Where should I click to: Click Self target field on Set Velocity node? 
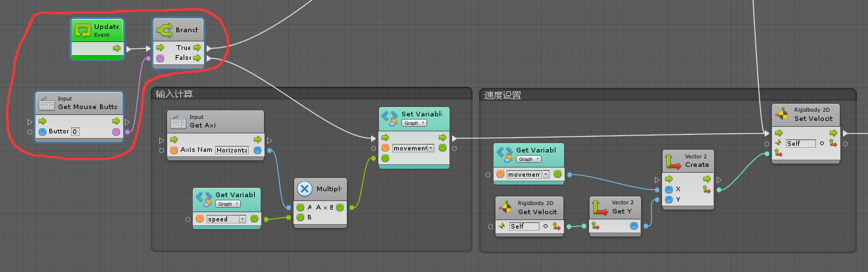pos(801,143)
